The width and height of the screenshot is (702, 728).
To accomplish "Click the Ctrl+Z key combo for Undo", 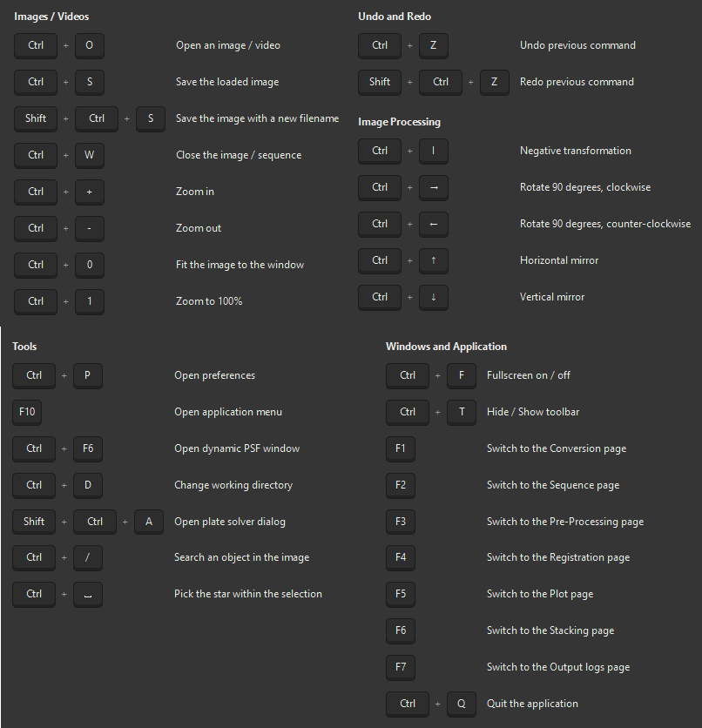I will tap(407, 45).
